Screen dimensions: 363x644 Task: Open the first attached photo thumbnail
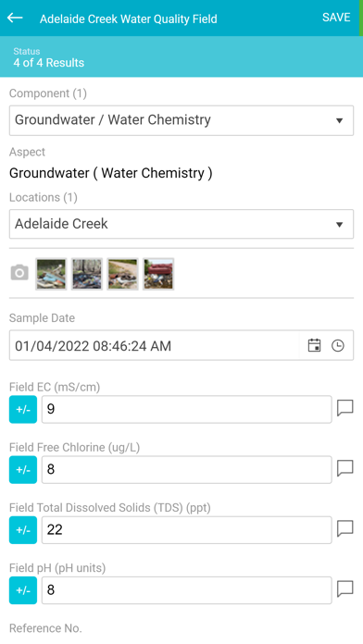51,274
